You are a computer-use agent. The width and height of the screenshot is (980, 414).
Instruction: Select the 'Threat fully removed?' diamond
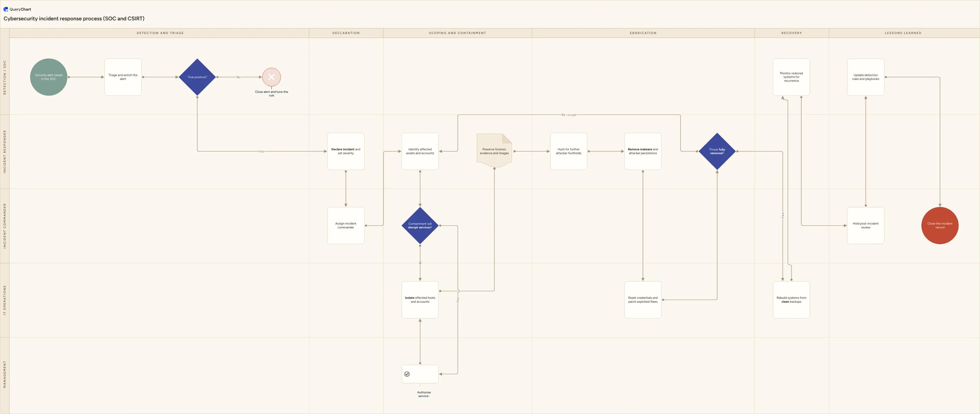point(717,151)
